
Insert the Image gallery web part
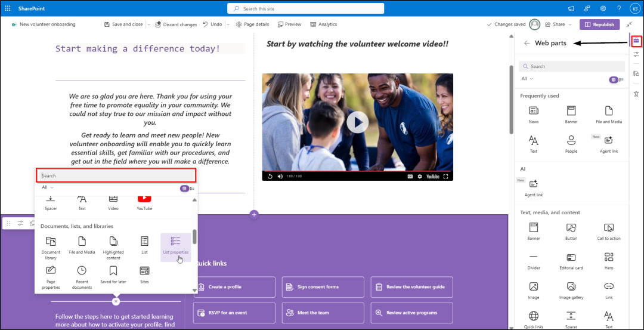571,291
